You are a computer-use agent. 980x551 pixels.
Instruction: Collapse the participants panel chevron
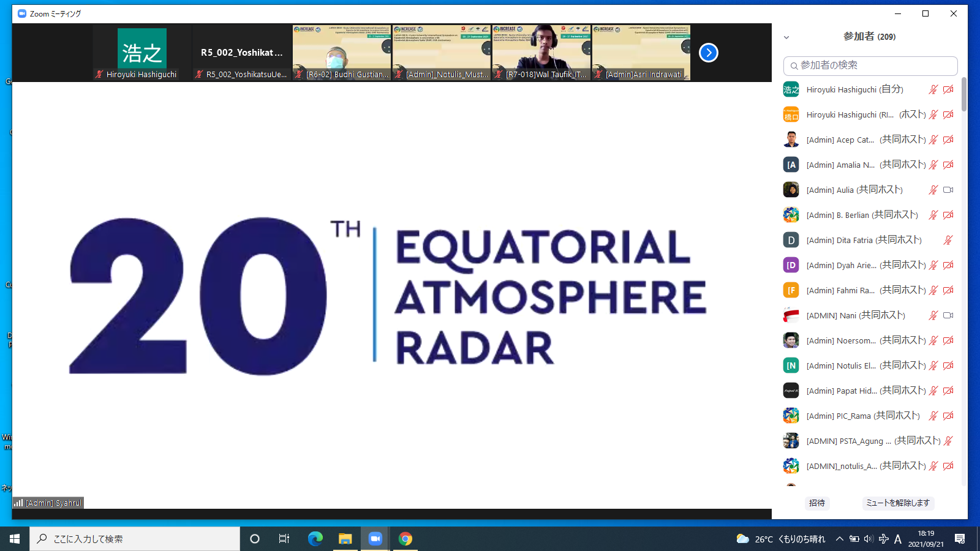point(786,37)
